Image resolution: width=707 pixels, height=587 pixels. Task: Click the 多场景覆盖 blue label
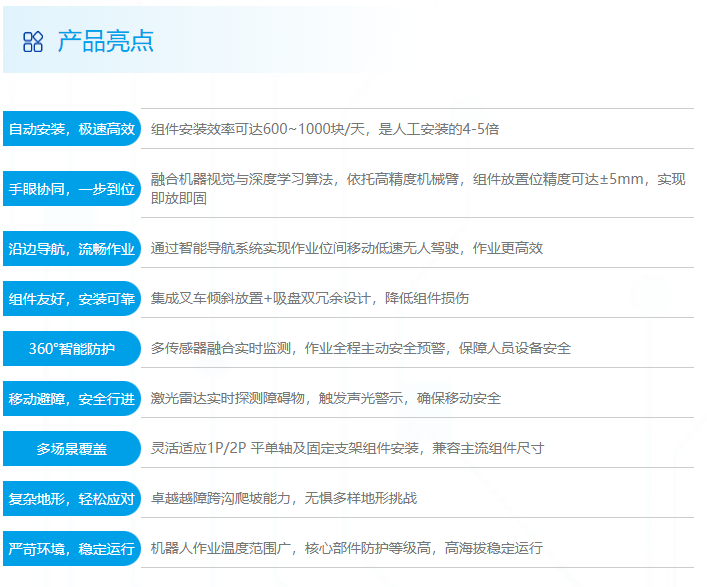[x=71, y=449]
